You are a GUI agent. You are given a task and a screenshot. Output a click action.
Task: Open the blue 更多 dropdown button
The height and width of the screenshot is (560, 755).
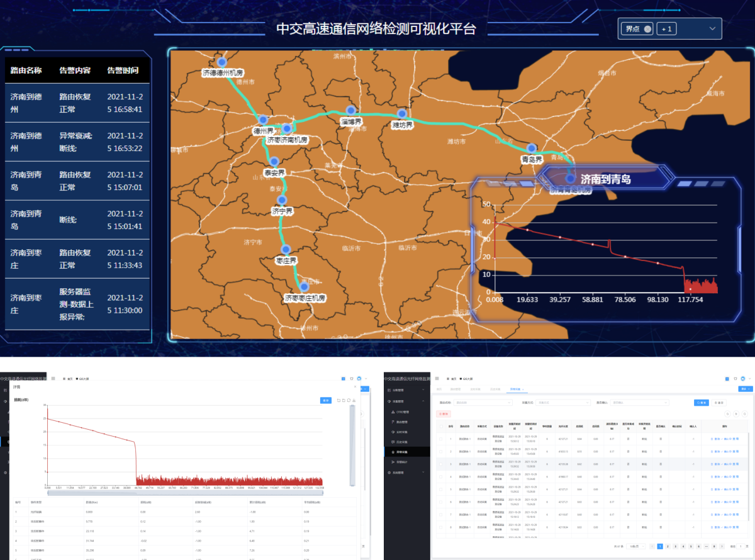(x=746, y=389)
